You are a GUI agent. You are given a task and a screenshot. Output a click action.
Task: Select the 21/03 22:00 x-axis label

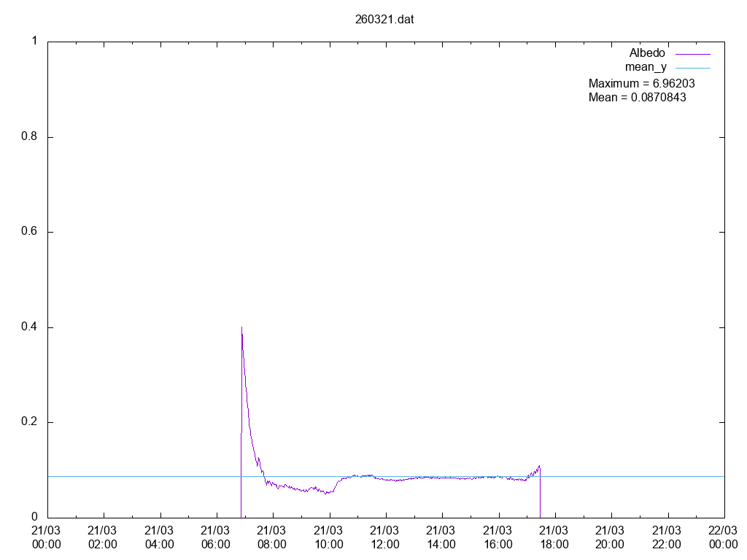[x=667, y=537]
